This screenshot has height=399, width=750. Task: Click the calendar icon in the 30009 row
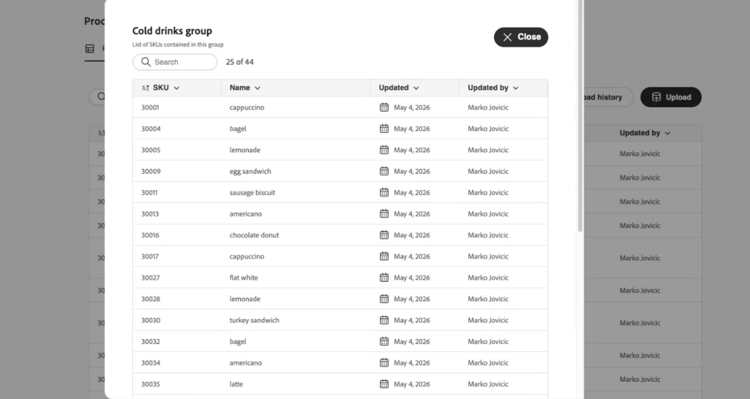pos(384,171)
